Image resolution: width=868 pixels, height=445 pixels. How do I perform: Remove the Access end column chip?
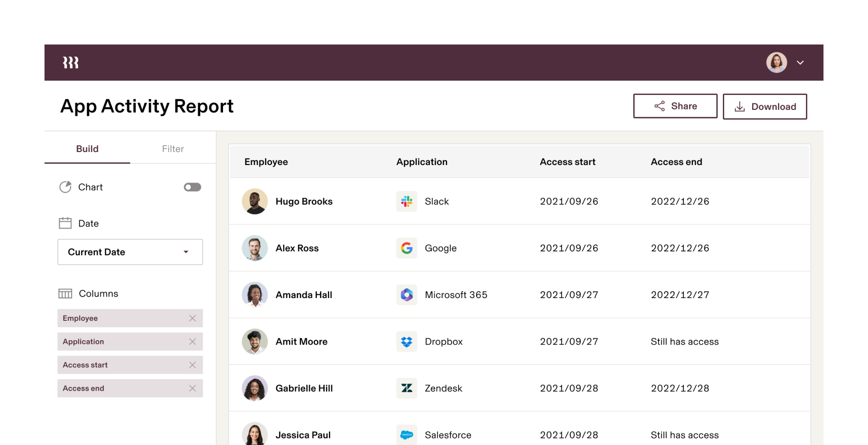(192, 388)
